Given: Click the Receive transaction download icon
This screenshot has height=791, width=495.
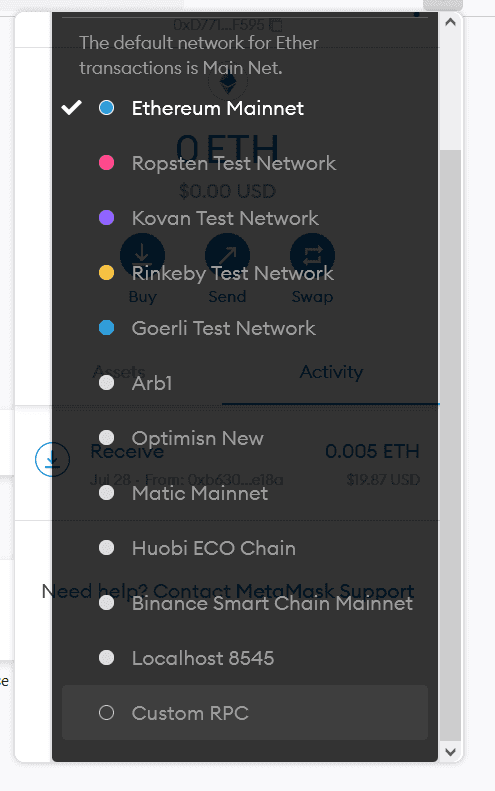Looking at the screenshot, I should (52, 459).
